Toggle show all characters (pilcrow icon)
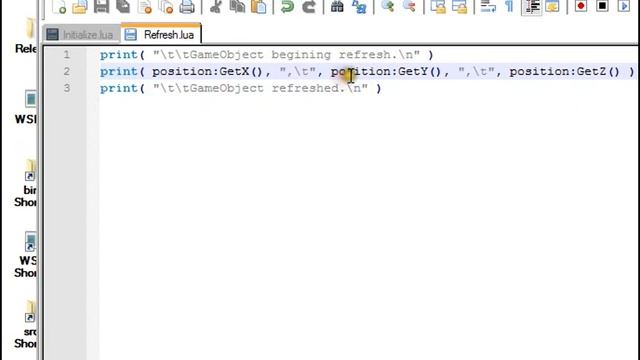Screen dimensions: 640x360 [509, 7]
